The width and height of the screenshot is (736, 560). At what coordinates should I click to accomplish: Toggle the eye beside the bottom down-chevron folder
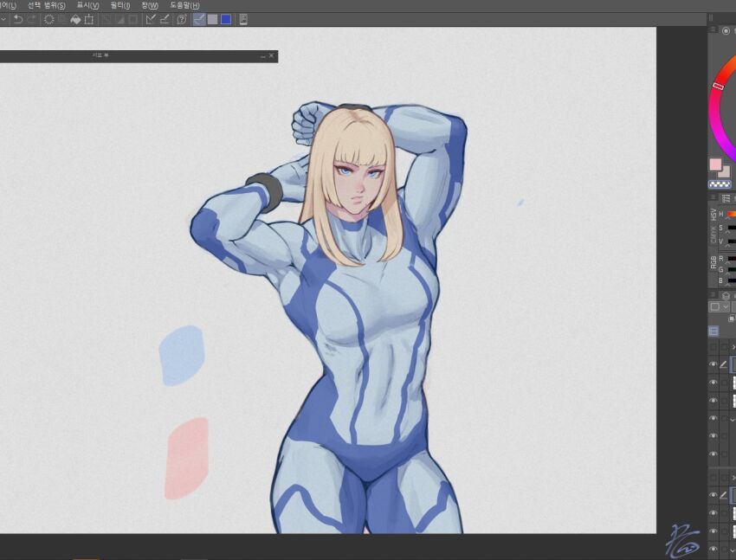click(713, 550)
